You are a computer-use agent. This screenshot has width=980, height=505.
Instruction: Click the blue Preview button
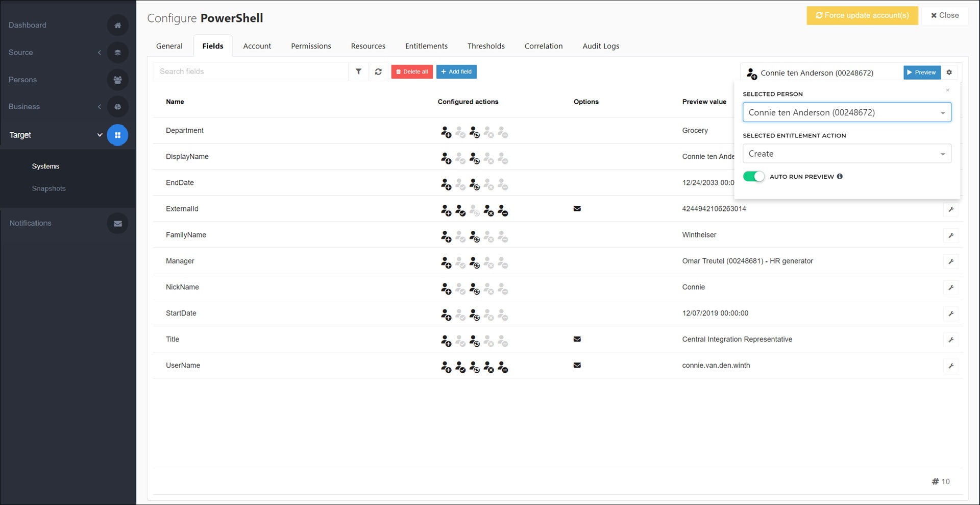(922, 73)
